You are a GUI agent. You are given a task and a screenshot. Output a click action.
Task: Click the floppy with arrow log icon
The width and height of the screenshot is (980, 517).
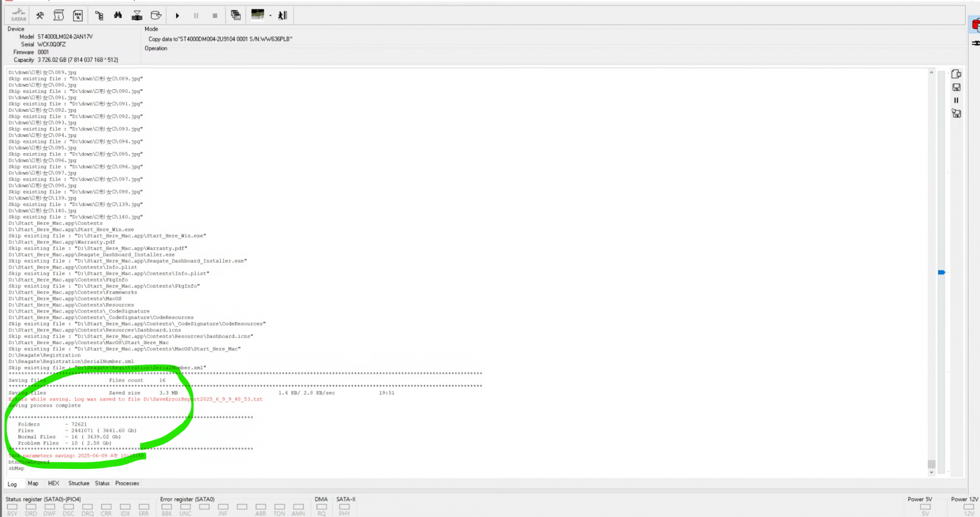[x=957, y=113]
